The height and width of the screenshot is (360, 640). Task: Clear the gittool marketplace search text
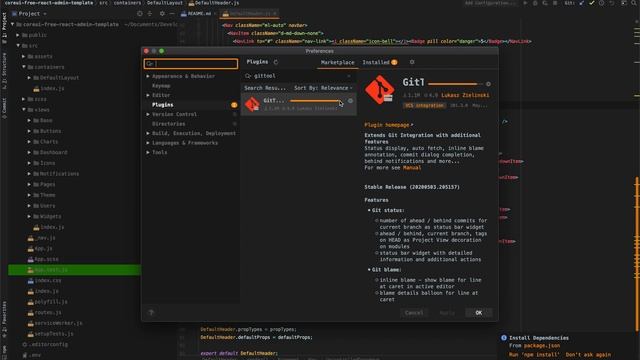[349, 76]
